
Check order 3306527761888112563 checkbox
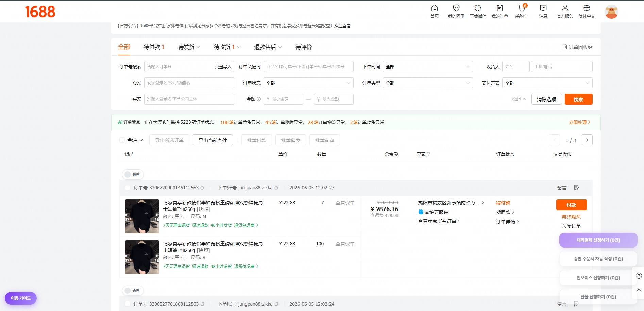[128, 304]
